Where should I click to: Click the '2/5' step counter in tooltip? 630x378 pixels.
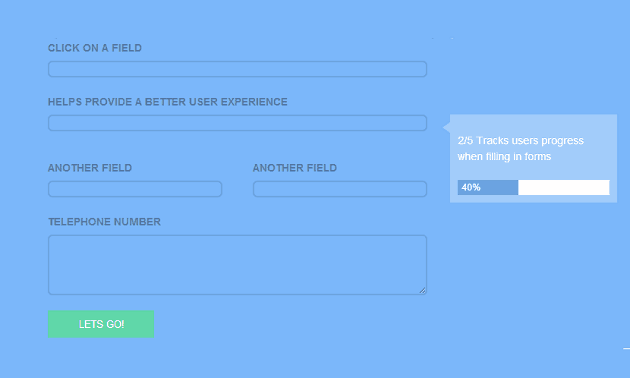[465, 141]
